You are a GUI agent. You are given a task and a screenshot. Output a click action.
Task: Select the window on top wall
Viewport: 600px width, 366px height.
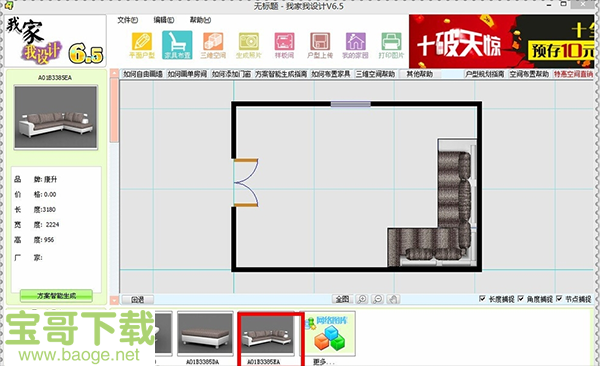coord(351,104)
